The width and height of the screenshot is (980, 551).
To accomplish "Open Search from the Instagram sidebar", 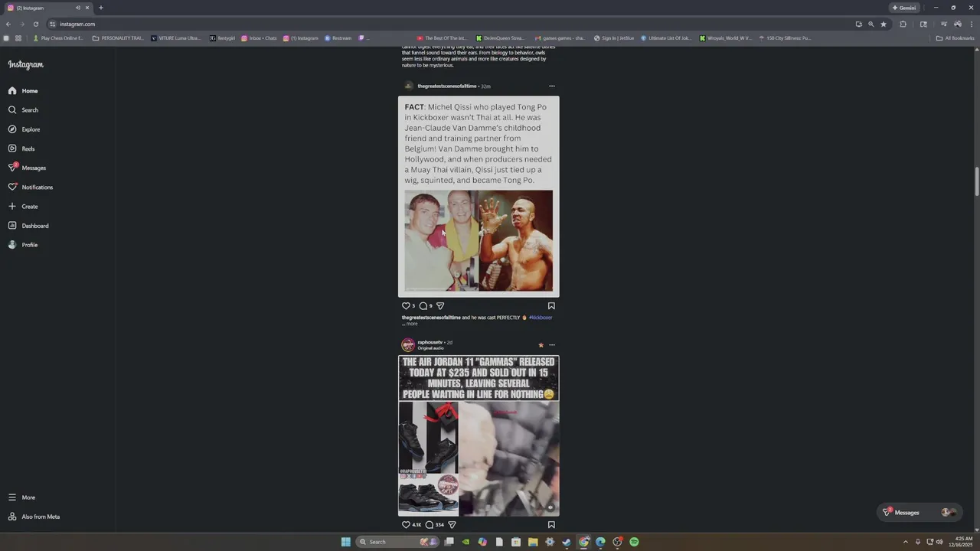I will (23, 110).
